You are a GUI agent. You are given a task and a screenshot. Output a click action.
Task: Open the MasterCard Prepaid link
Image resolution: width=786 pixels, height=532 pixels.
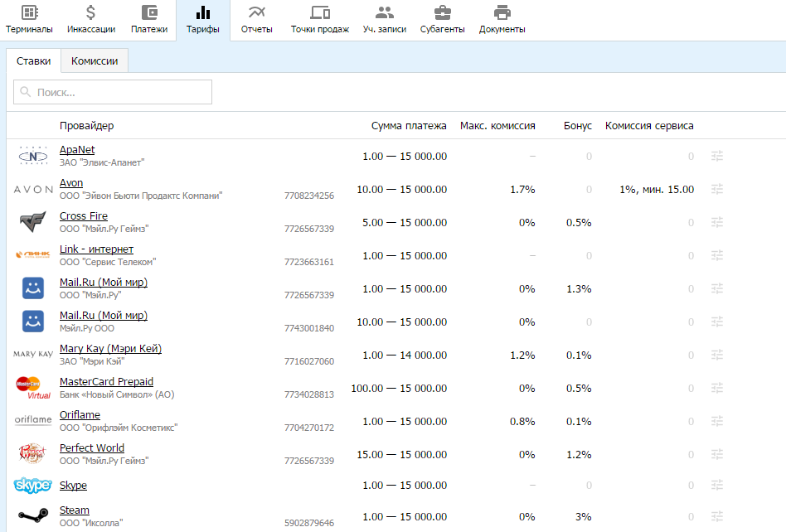coord(106,381)
